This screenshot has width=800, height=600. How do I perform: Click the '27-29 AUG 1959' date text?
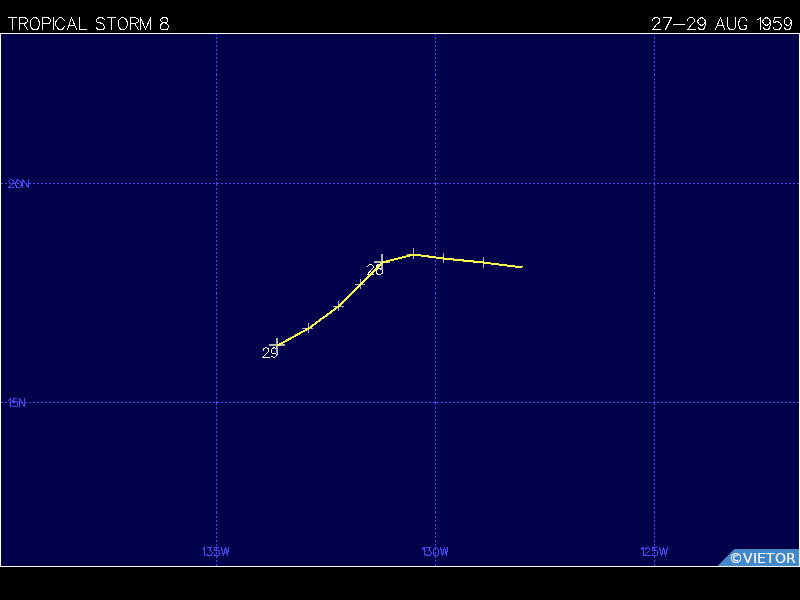[x=722, y=23]
